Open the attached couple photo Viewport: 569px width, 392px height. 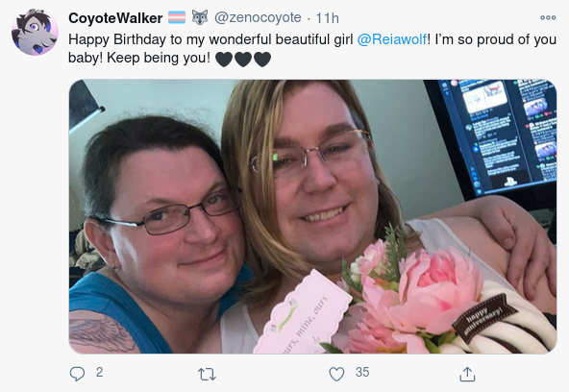312,216
